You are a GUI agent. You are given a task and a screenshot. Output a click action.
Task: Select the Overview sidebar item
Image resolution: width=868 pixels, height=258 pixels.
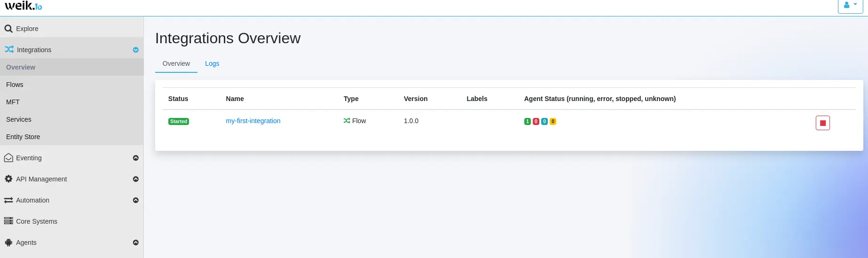coord(71,67)
